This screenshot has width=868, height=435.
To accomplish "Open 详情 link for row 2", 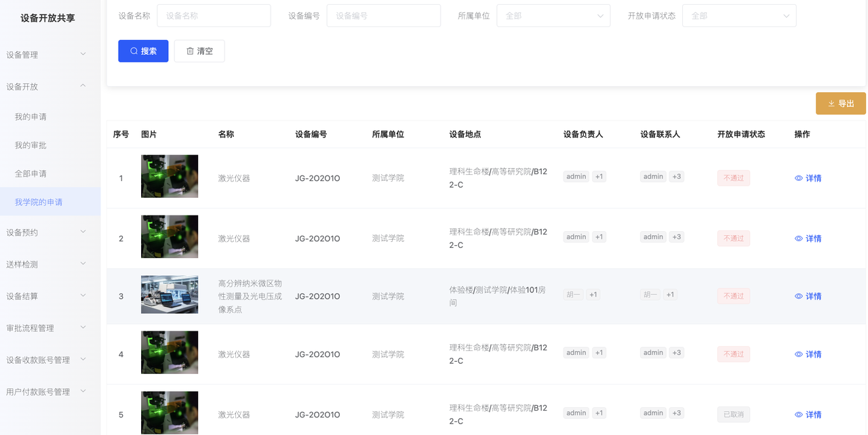I will click(x=808, y=239).
